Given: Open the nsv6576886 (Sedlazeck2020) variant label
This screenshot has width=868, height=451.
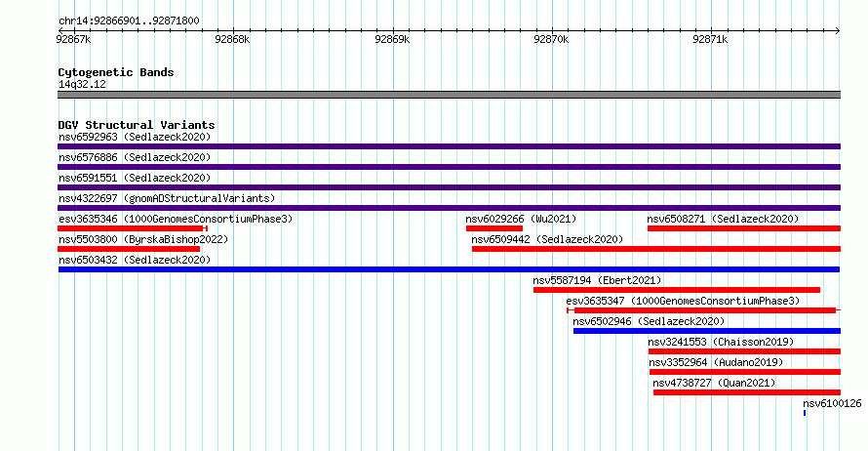Looking at the screenshot, I should [x=135, y=157].
